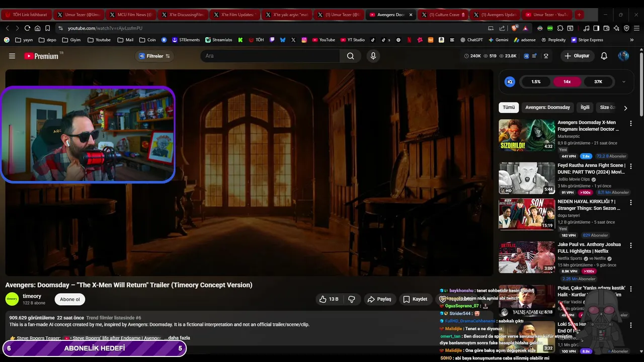Click the Abone ol subscribe button
644x362 pixels.
tap(70, 299)
